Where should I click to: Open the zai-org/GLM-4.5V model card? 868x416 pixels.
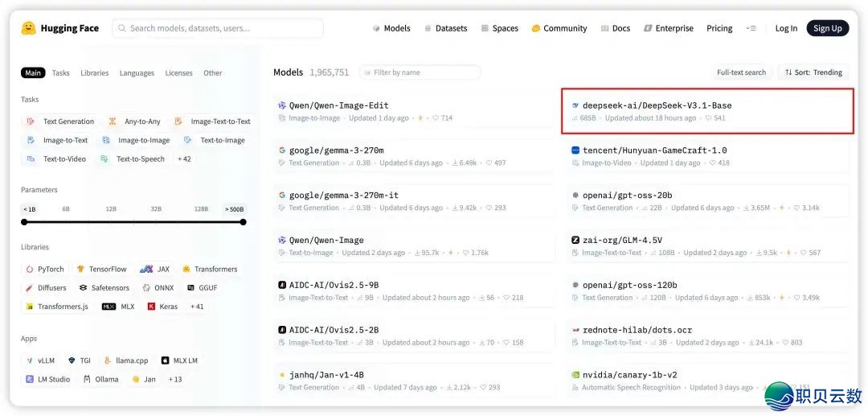click(x=707, y=246)
